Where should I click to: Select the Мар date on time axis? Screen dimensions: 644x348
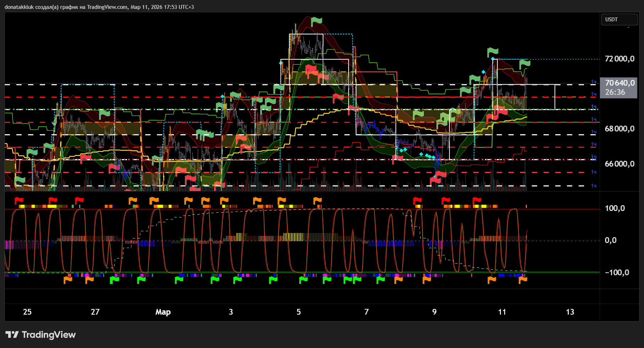coord(163,312)
